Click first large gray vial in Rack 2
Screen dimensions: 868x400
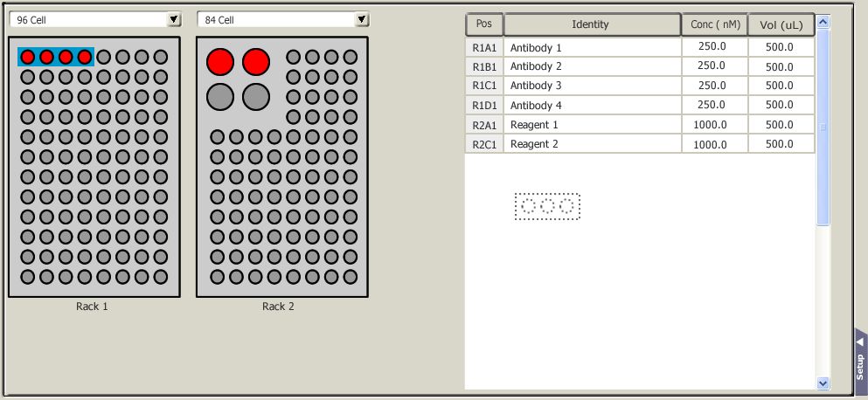point(220,96)
